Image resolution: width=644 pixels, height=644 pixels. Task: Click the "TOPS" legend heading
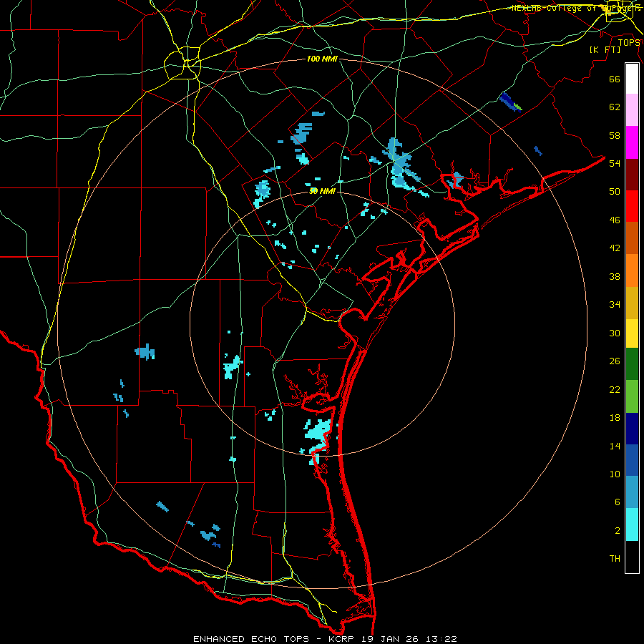tap(629, 42)
